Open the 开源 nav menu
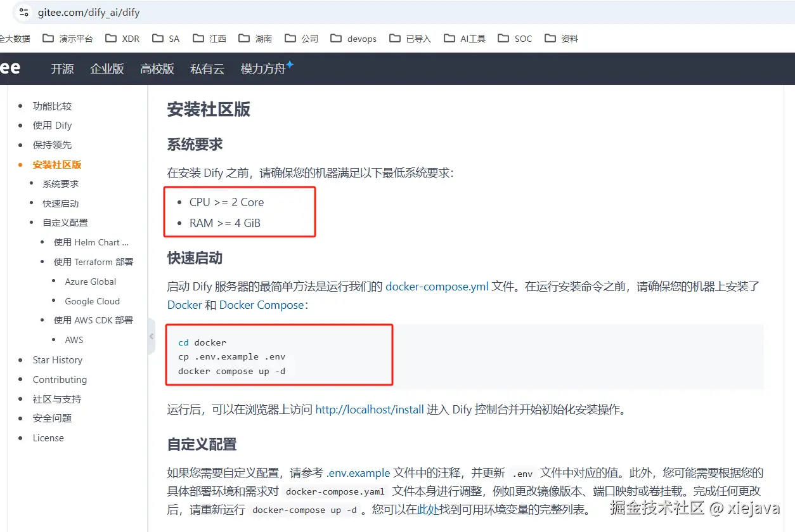Viewport: 795px width, 532px height. coord(62,69)
